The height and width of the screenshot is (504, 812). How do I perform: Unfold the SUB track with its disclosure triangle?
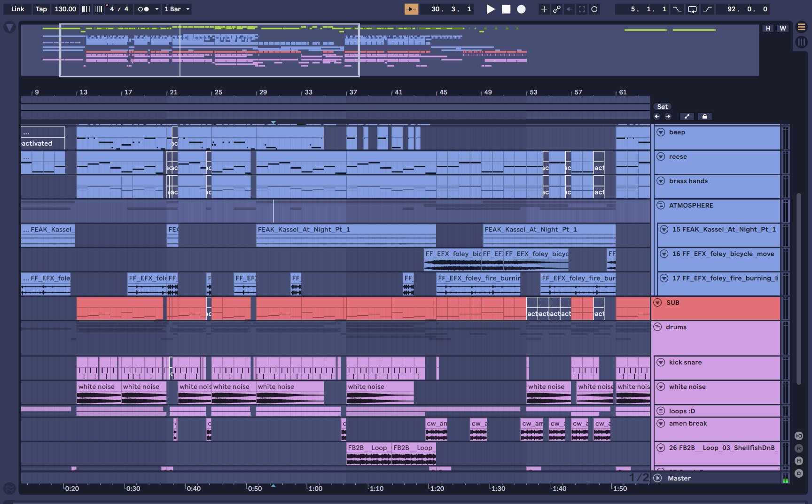click(658, 302)
